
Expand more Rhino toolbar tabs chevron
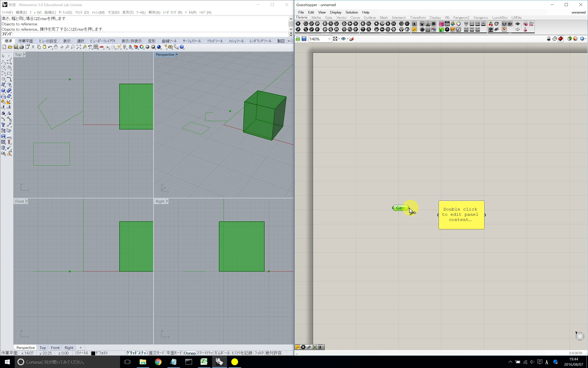pos(289,41)
